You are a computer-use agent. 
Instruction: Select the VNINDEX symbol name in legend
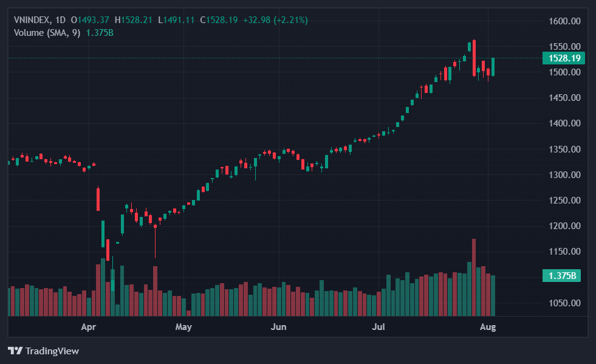coord(32,20)
